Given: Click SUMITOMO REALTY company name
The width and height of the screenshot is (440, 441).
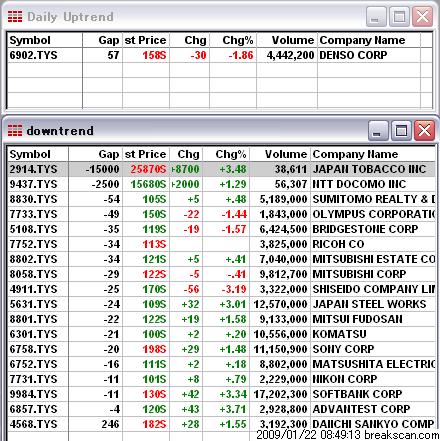Looking at the screenshot, I should tap(373, 199).
